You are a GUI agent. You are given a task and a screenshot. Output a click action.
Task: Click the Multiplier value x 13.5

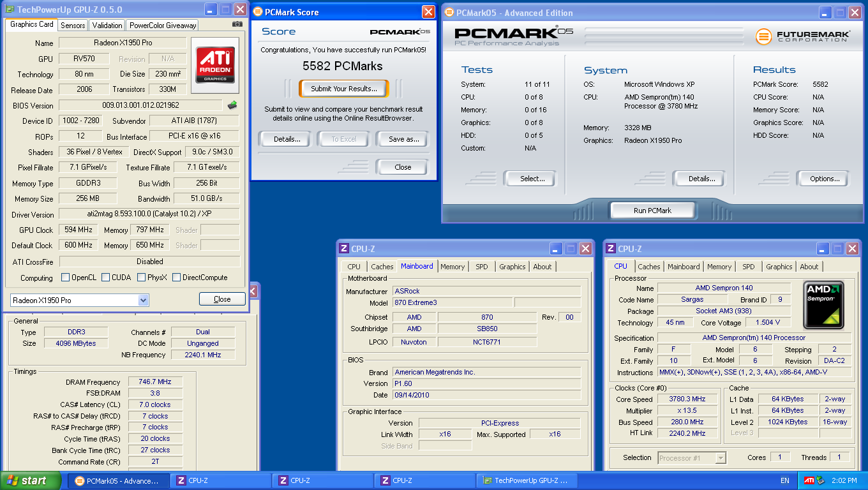click(x=687, y=410)
